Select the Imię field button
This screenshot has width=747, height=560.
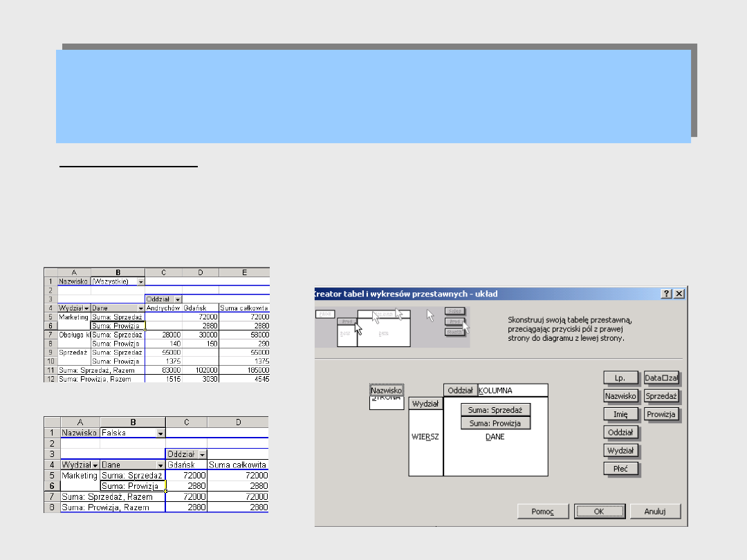pyautogui.click(x=620, y=414)
